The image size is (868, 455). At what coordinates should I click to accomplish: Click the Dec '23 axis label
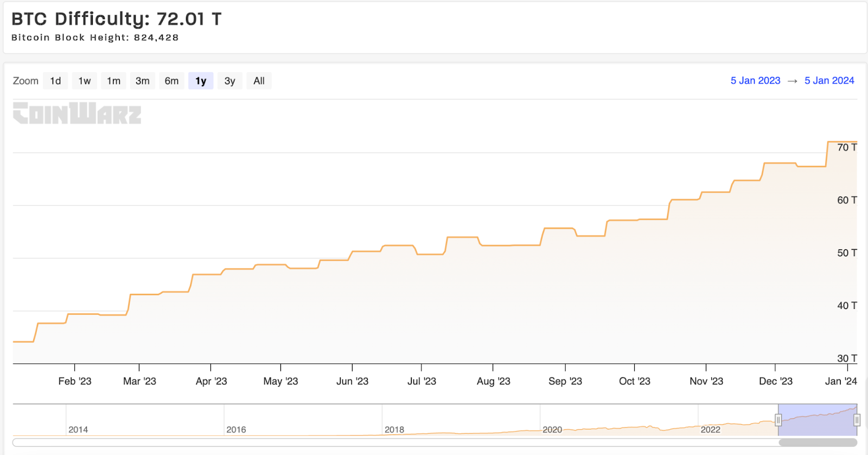coord(775,381)
